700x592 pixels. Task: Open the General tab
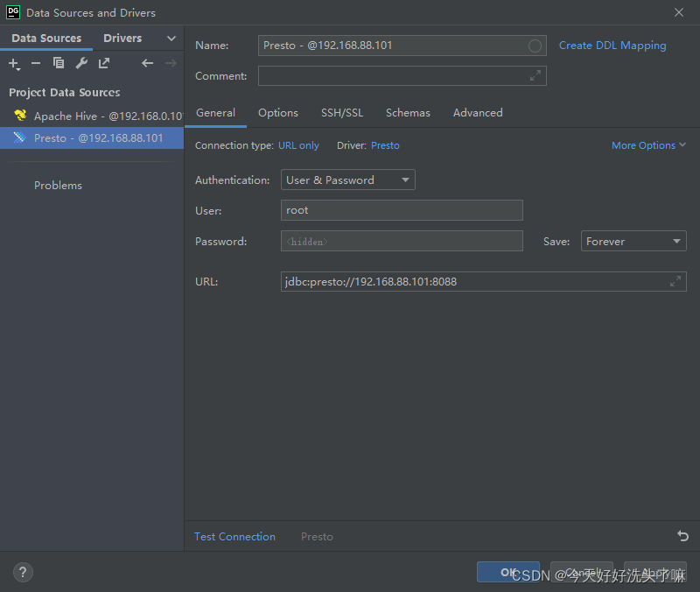(215, 113)
